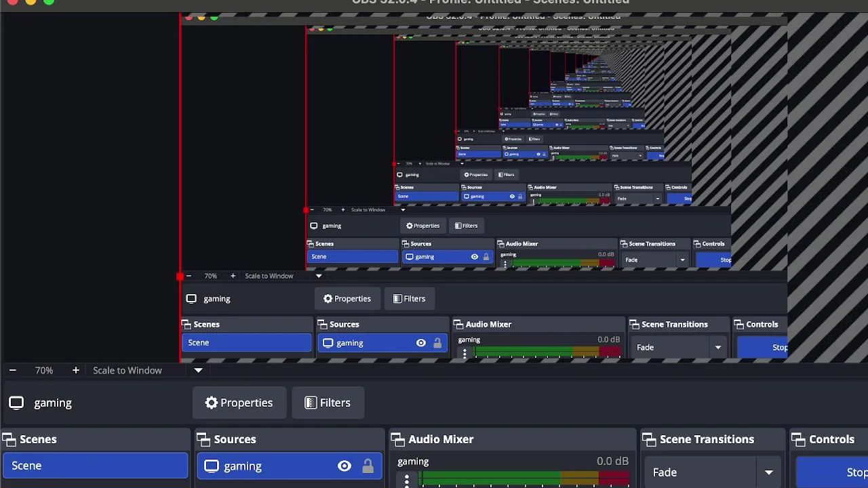Open the three-dot menu in main Audio Mixer
Screen dimensions: 868x488
407,481
